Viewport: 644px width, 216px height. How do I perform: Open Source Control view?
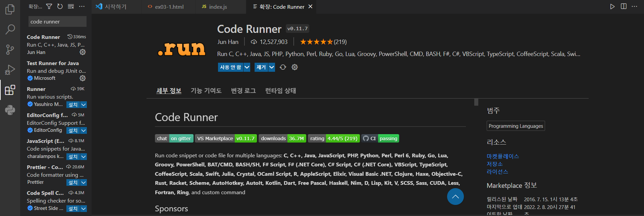[10, 50]
